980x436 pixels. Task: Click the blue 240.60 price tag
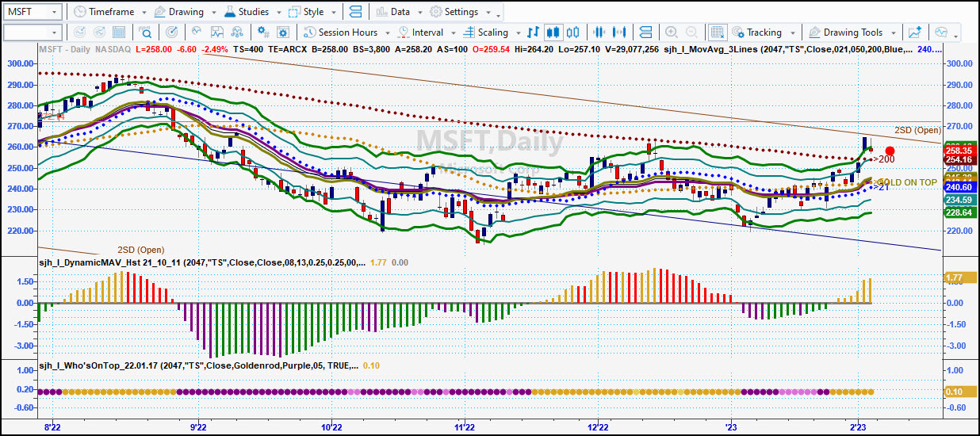tap(959, 188)
